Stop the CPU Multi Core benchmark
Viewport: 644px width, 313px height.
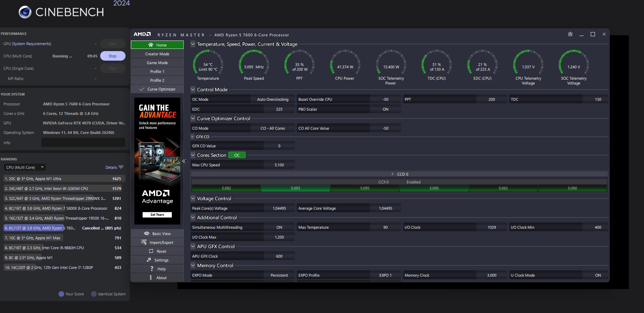[113, 56]
